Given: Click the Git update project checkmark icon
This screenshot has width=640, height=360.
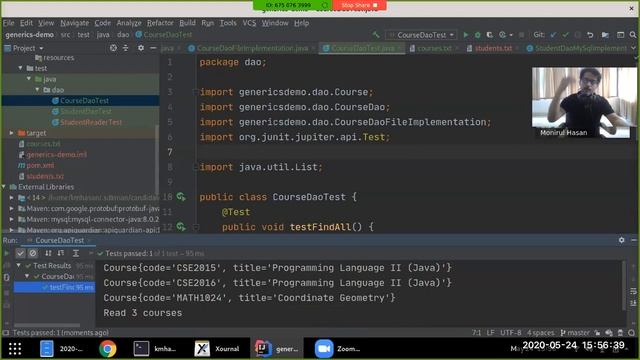Looking at the screenshot, I should pyautogui.click(x=553, y=35).
